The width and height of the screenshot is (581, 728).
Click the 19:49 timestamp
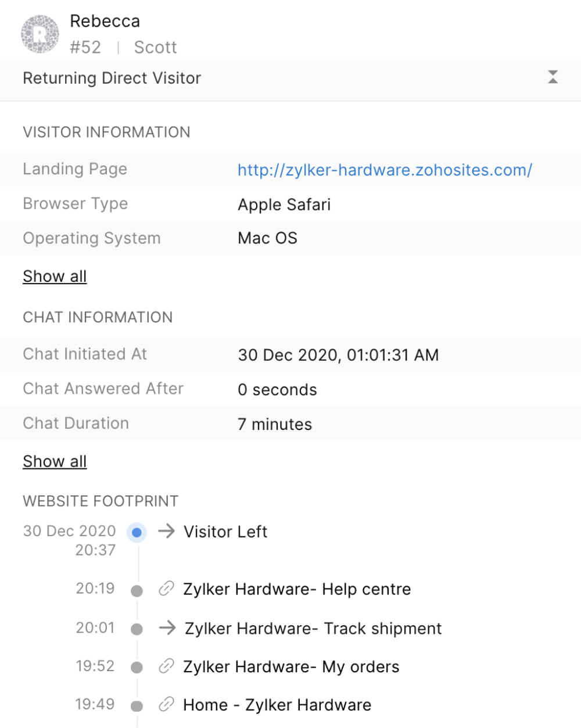point(95,704)
